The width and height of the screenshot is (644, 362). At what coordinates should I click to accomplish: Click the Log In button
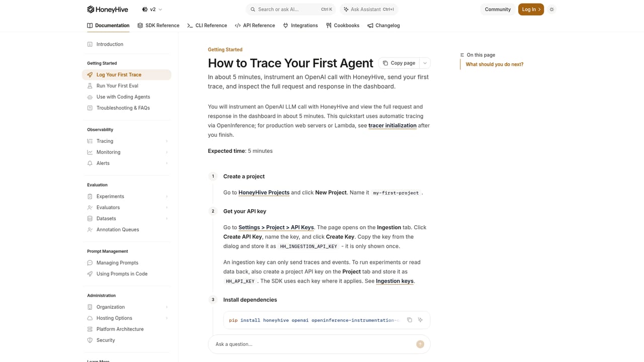click(x=531, y=9)
